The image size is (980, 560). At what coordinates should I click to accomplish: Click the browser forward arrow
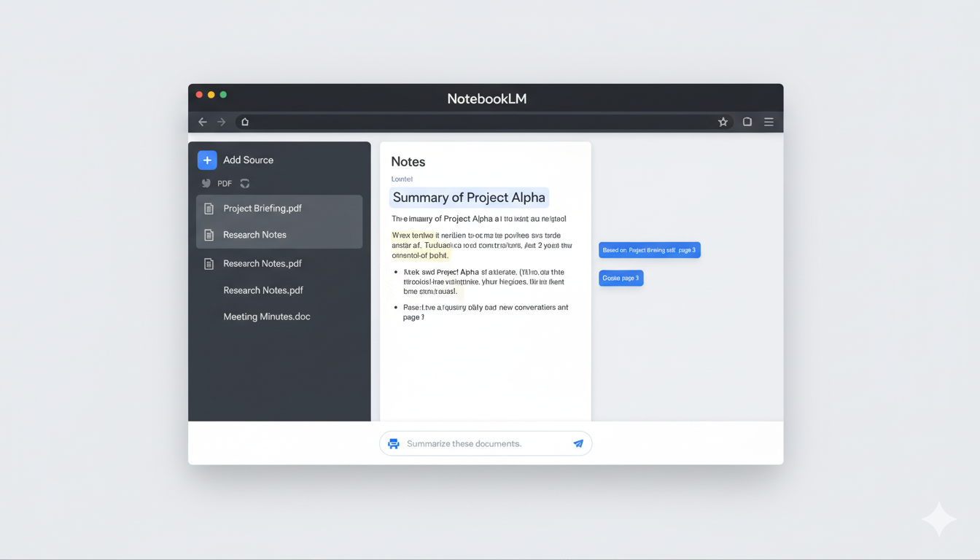(x=221, y=122)
